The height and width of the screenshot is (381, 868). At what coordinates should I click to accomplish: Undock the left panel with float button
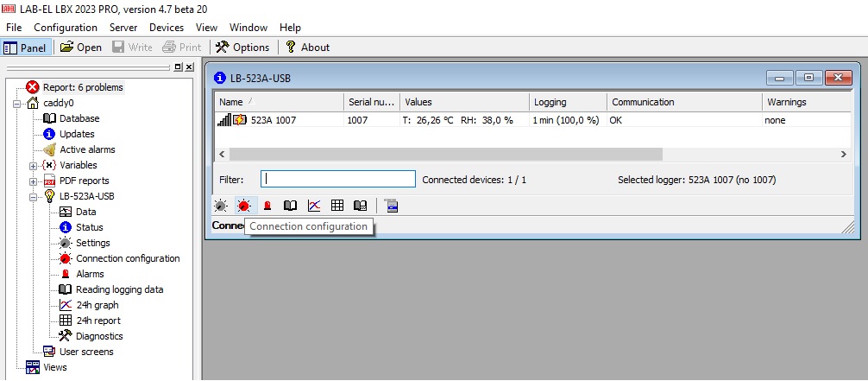[179, 67]
